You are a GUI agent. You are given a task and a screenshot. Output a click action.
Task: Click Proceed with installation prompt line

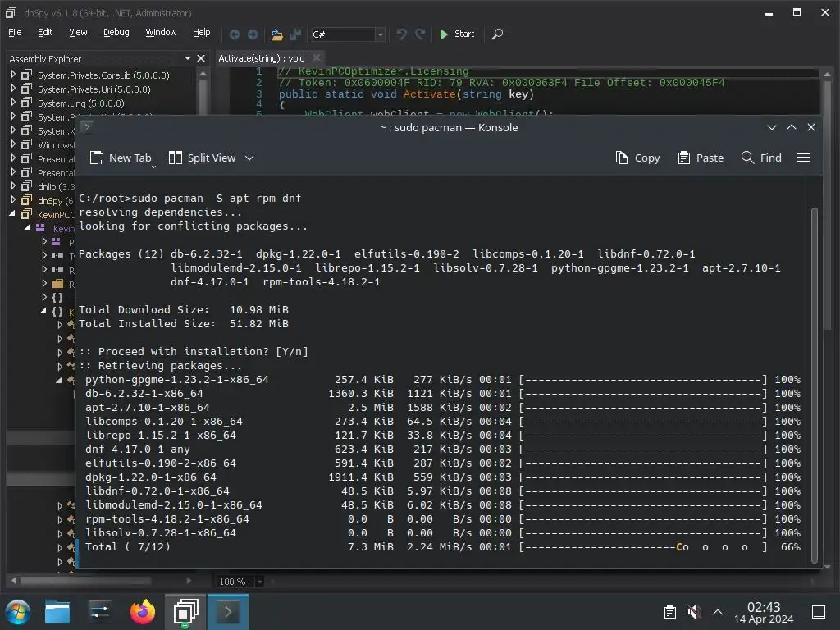point(194,352)
